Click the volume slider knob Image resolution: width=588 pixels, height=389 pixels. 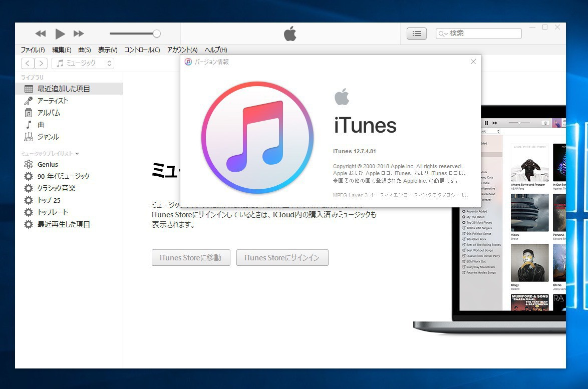(x=157, y=34)
